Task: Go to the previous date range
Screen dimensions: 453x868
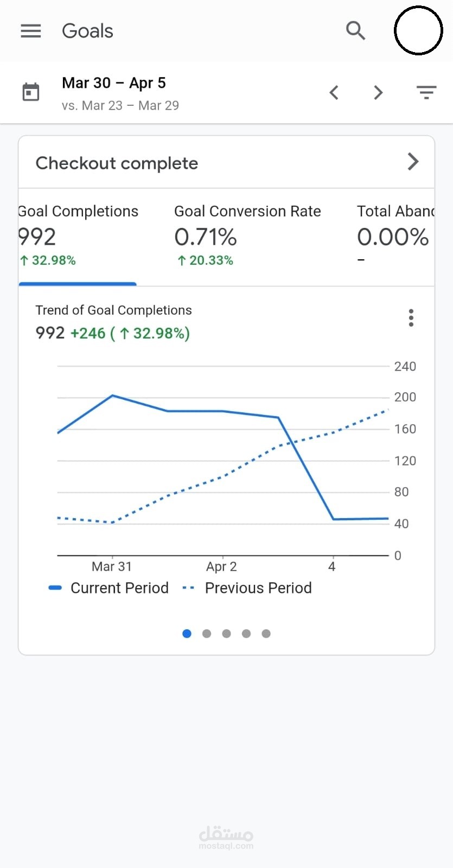Action: (x=334, y=92)
